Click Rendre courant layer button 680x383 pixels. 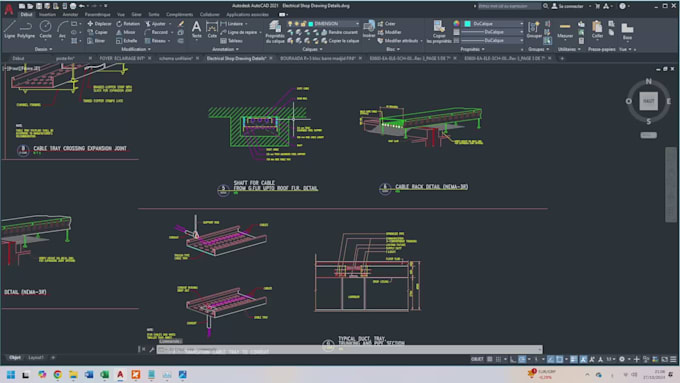point(340,32)
